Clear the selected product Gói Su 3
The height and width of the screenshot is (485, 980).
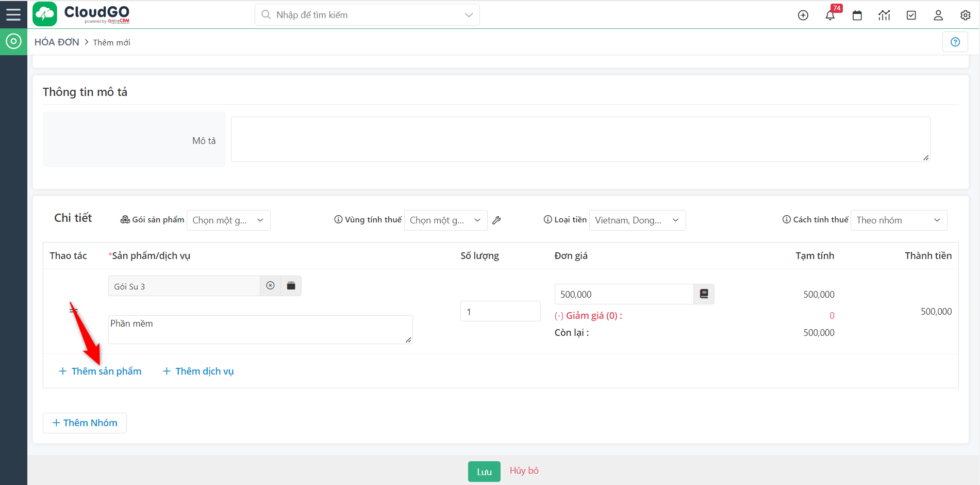click(270, 286)
